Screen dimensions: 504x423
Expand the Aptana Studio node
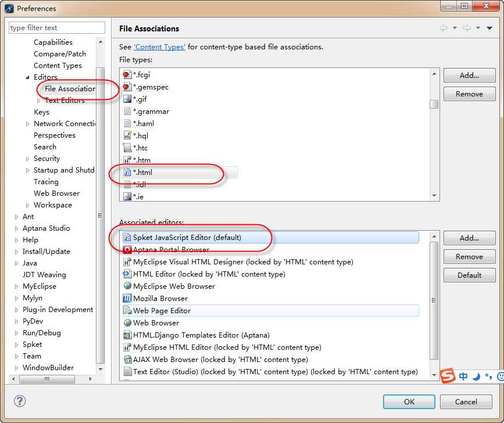coord(16,228)
